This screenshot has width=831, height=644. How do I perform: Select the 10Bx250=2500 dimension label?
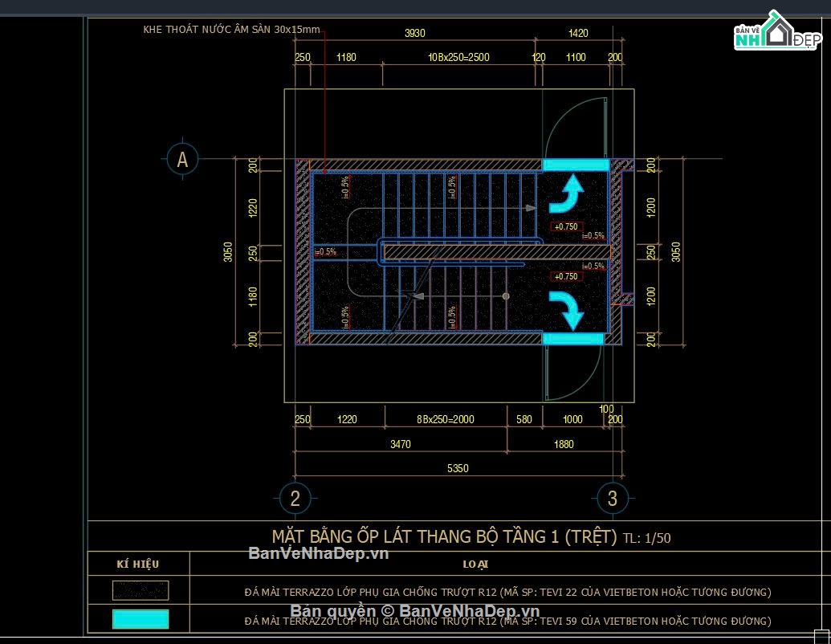(458, 57)
